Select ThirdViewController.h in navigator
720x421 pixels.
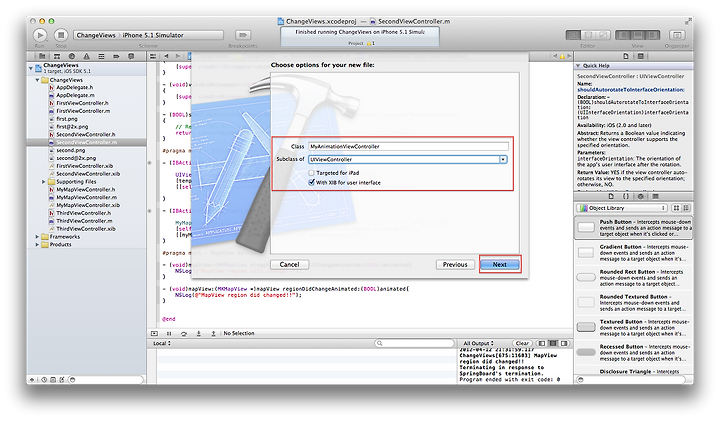(x=84, y=213)
